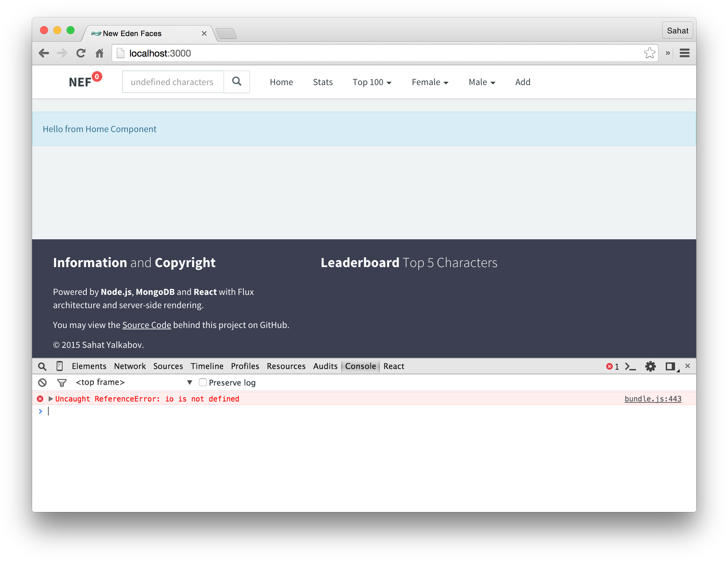Open DevTools settings gear
The height and width of the screenshot is (561, 728).
click(650, 366)
